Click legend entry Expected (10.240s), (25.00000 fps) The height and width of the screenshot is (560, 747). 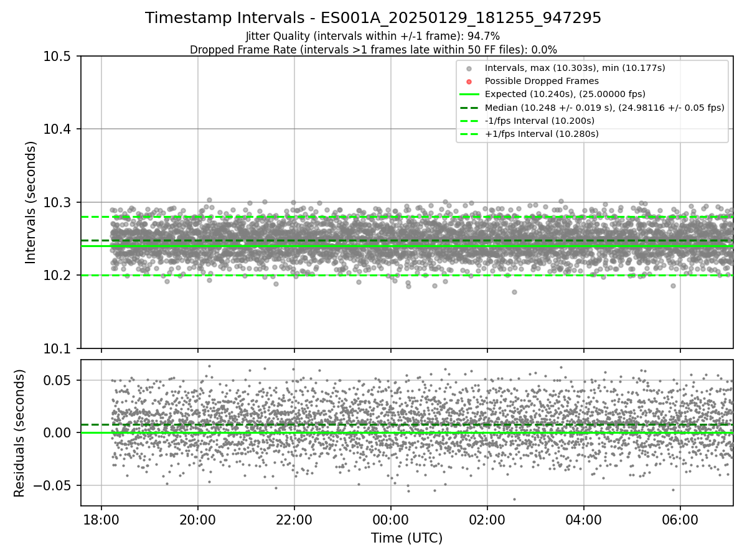tap(565, 94)
